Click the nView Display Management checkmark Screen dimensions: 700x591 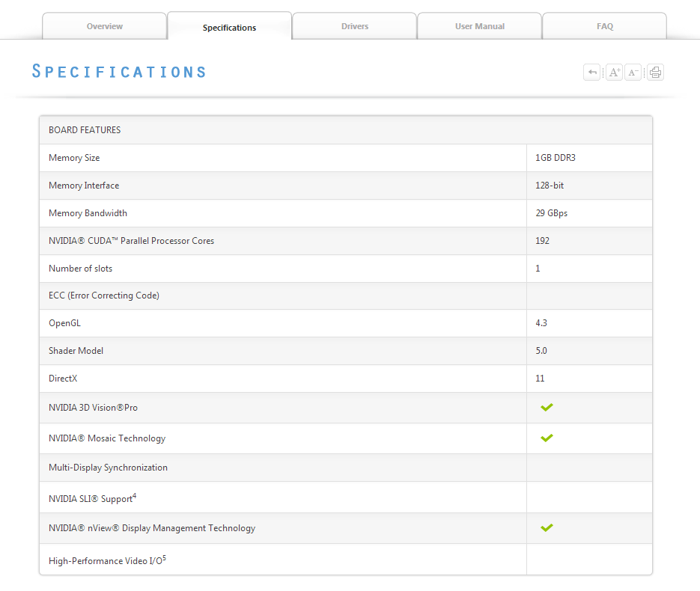tap(547, 527)
